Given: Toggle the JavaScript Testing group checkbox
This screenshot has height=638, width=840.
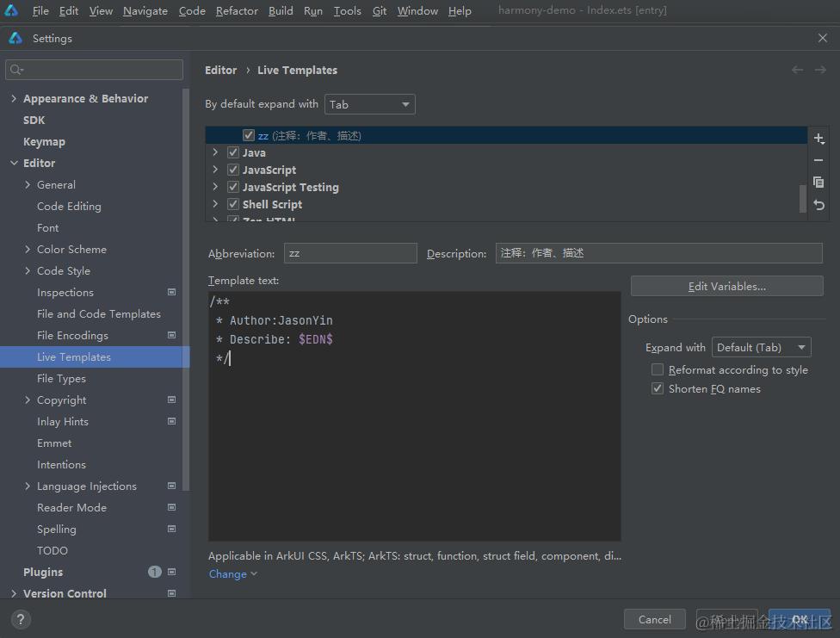Looking at the screenshot, I should click(233, 187).
